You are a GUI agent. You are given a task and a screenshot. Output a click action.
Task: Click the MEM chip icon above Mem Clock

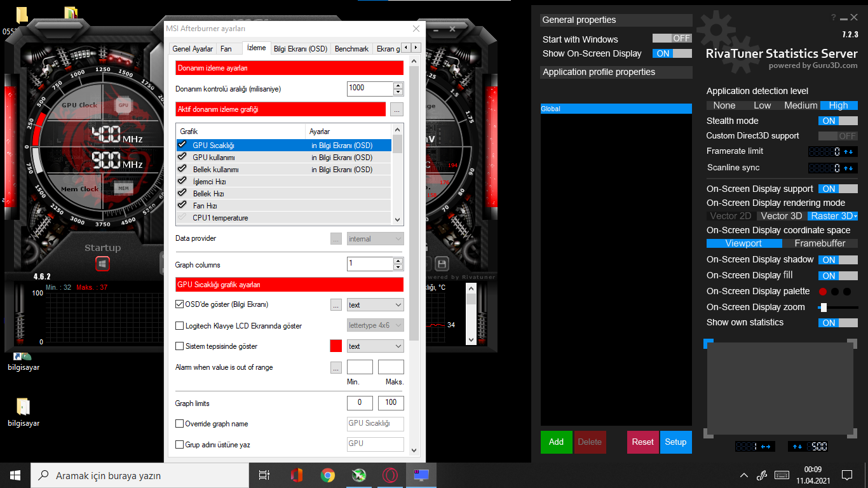pos(124,188)
